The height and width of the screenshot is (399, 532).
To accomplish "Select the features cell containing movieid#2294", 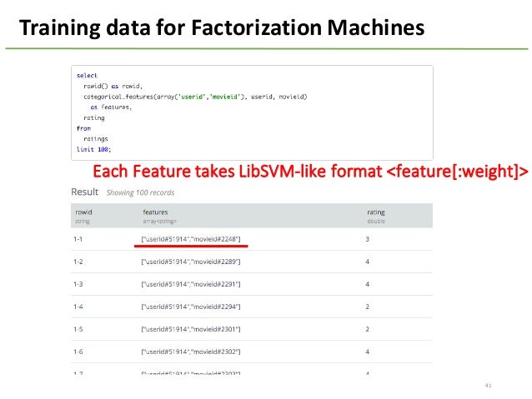I will pyautogui.click(x=191, y=307).
